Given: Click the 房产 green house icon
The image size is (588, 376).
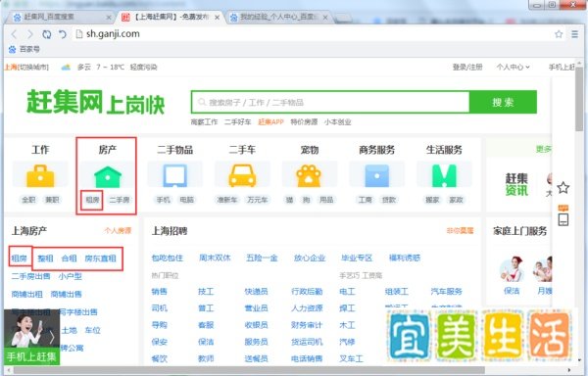Looking at the screenshot, I should pyautogui.click(x=108, y=176).
